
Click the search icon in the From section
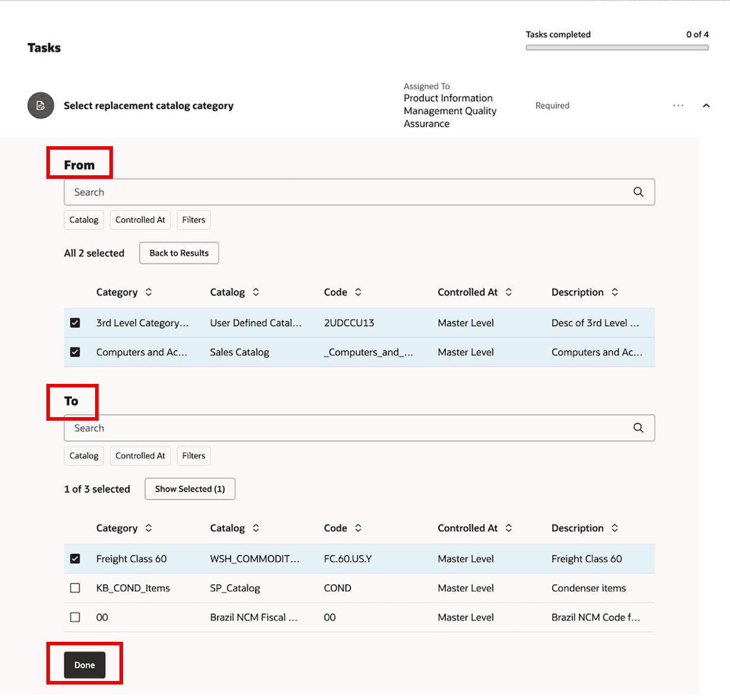pos(638,192)
